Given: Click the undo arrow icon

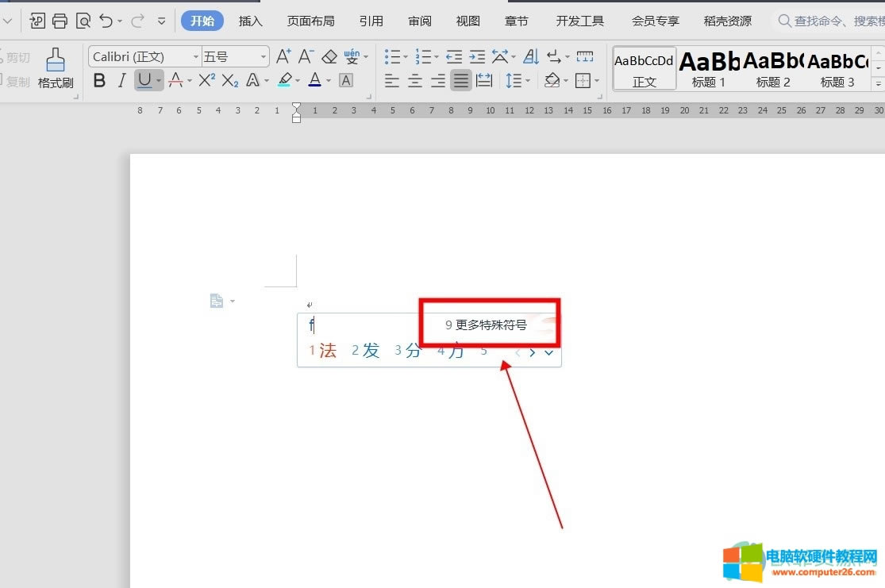Looking at the screenshot, I should [x=106, y=21].
